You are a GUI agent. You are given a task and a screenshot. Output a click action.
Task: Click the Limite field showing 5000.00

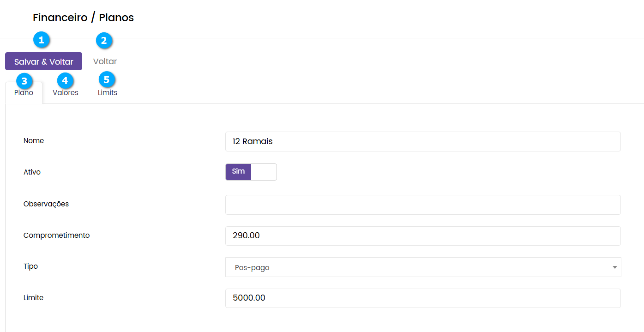422,298
